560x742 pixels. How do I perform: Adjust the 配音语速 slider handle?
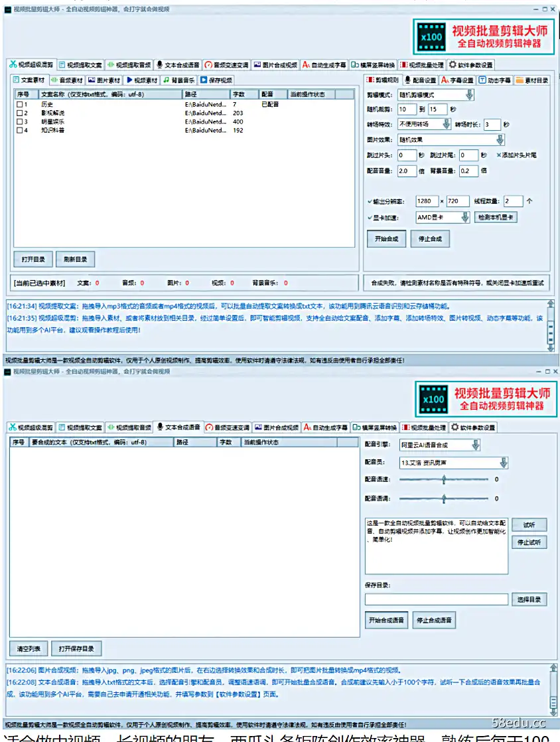[444, 479]
